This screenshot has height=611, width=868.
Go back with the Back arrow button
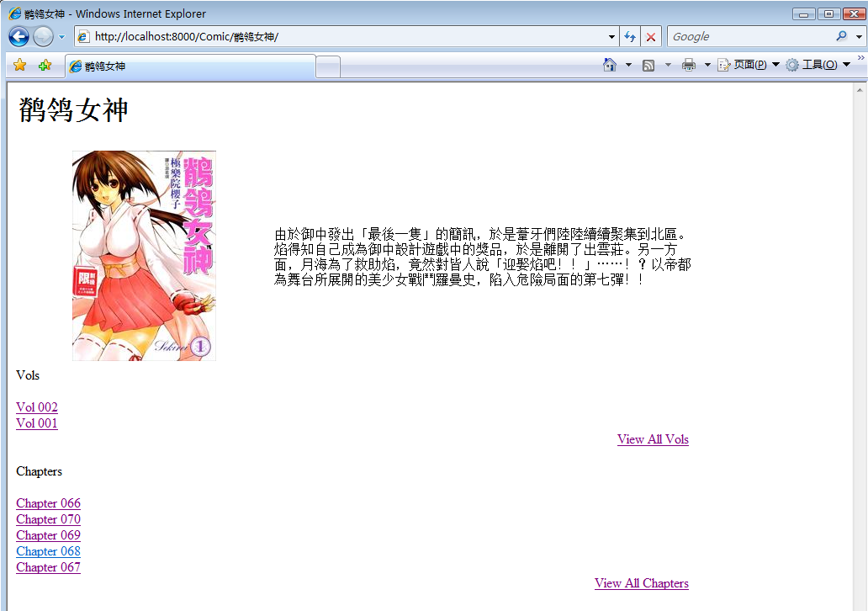(19, 36)
